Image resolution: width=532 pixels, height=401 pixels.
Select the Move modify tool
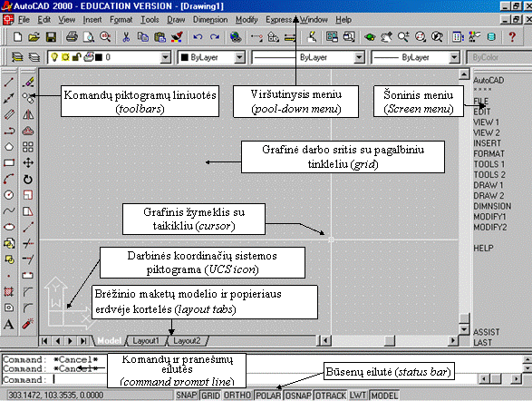28,163
